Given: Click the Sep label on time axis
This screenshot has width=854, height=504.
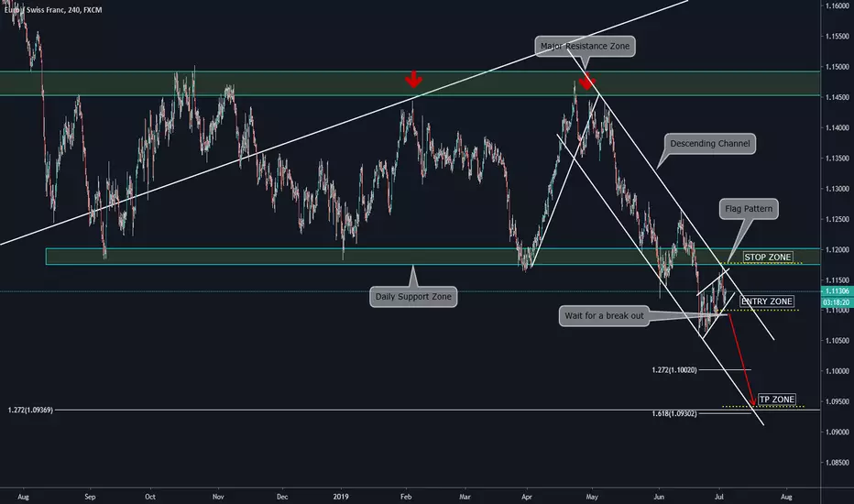Looking at the screenshot, I should [x=90, y=497].
